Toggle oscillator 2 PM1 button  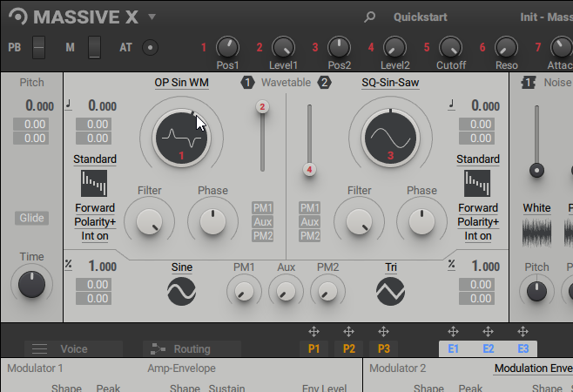(309, 207)
